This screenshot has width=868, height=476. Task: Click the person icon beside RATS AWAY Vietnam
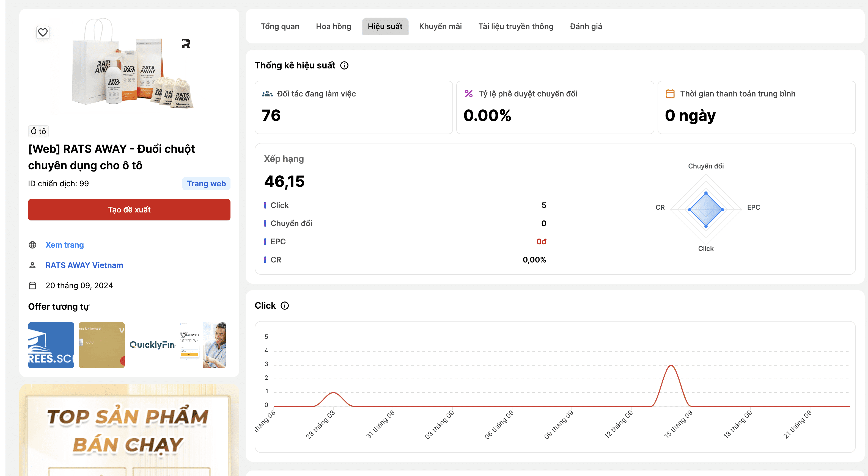pyautogui.click(x=33, y=265)
